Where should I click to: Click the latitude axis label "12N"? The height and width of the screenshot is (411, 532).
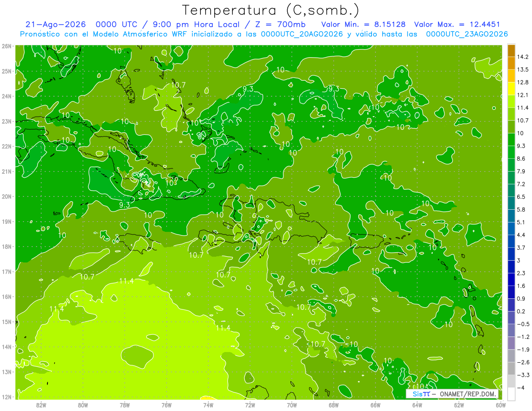pos(7,397)
